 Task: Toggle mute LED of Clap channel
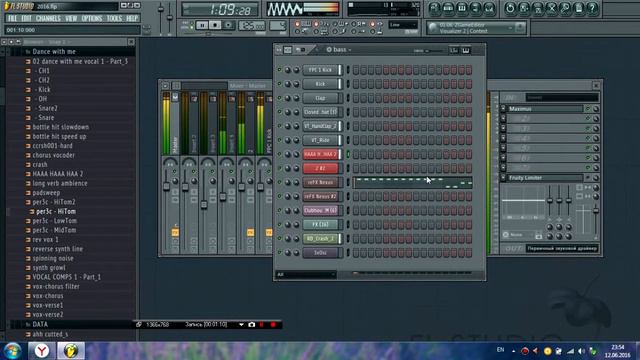[x=280, y=98]
